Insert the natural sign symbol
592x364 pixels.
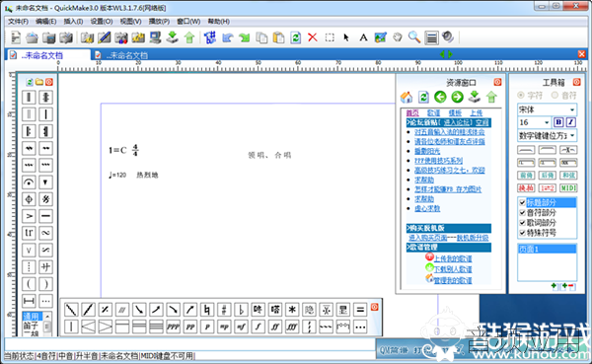pyautogui.click(x=207, y=310)
